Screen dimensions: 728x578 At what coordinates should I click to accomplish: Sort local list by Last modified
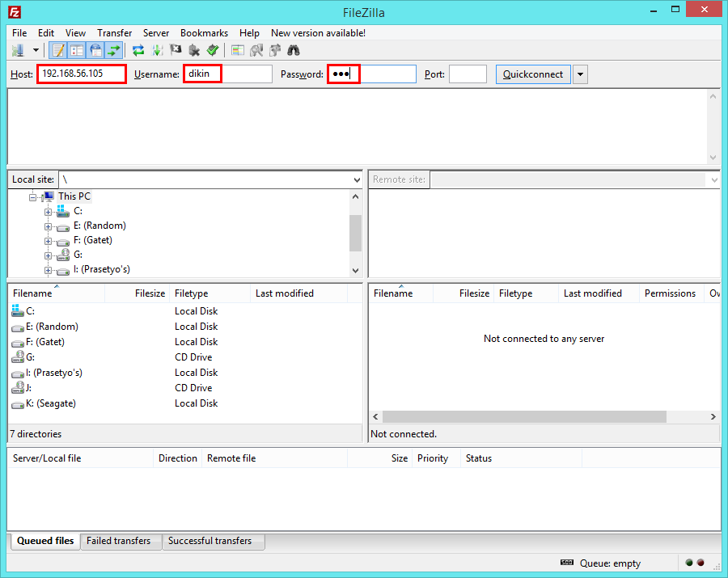299,293
